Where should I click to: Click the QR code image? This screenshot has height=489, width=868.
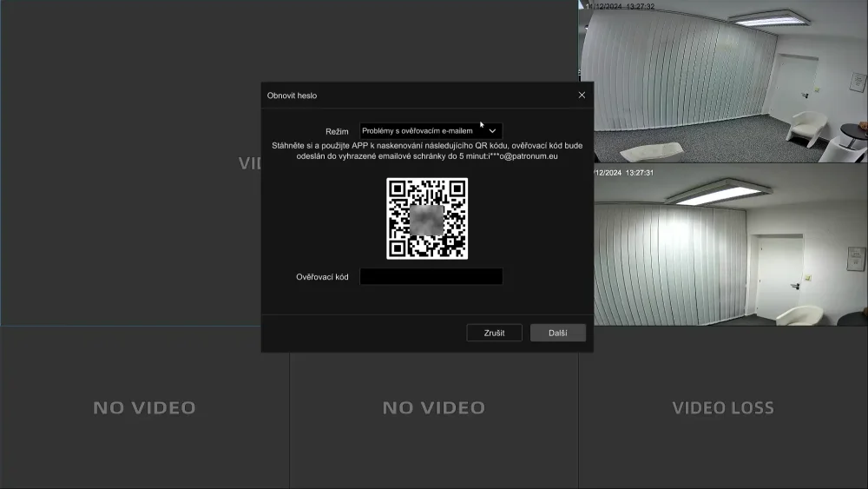[427, 218]
